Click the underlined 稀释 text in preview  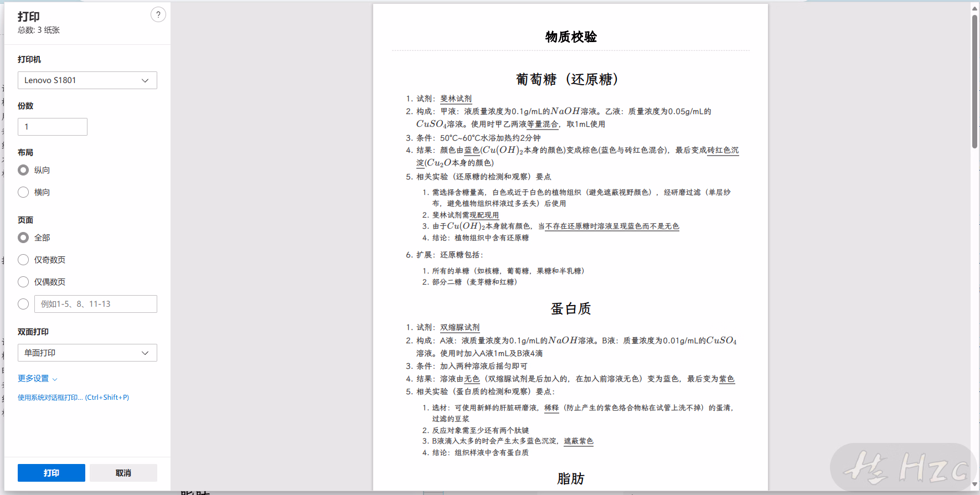pyautogui.click(x=551, y=408)
